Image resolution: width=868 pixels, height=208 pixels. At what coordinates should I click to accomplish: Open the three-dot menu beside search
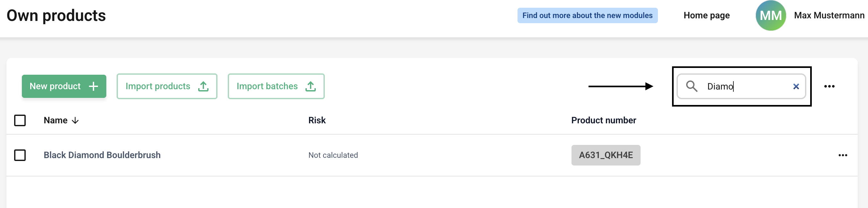829,86
